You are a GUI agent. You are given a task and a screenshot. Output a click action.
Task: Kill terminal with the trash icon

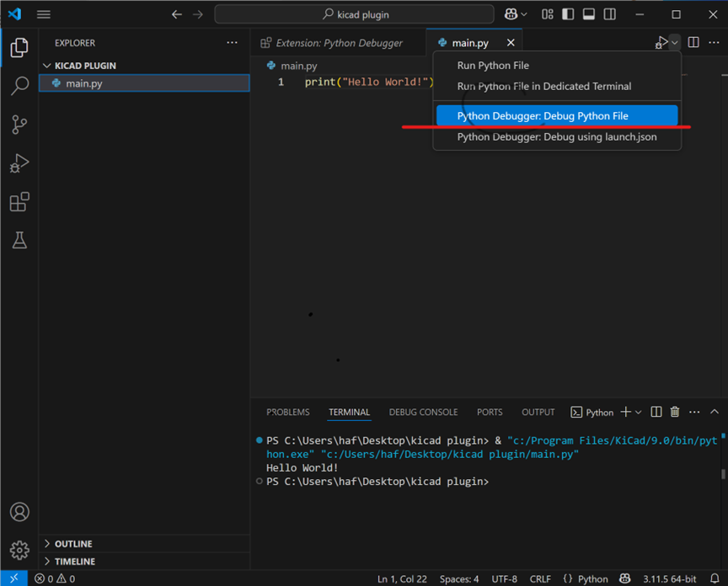[675, 412]
